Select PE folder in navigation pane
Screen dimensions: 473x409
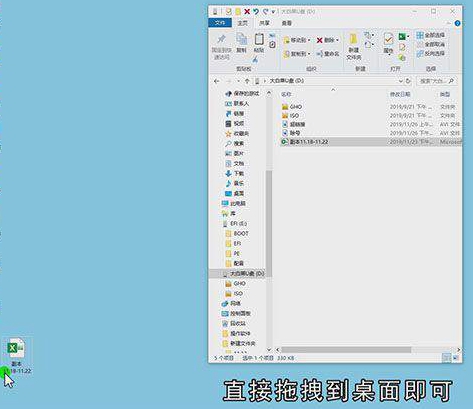[233, 254]
